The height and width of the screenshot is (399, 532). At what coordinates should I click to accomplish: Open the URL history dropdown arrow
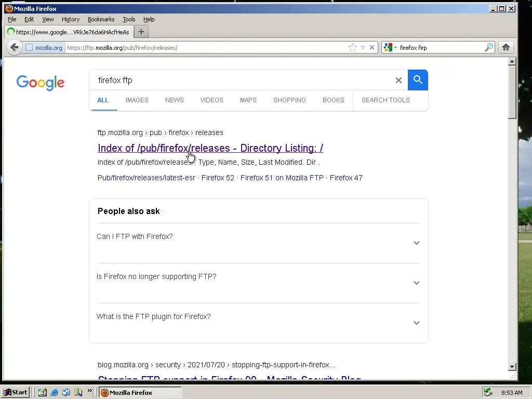[363, 47]
